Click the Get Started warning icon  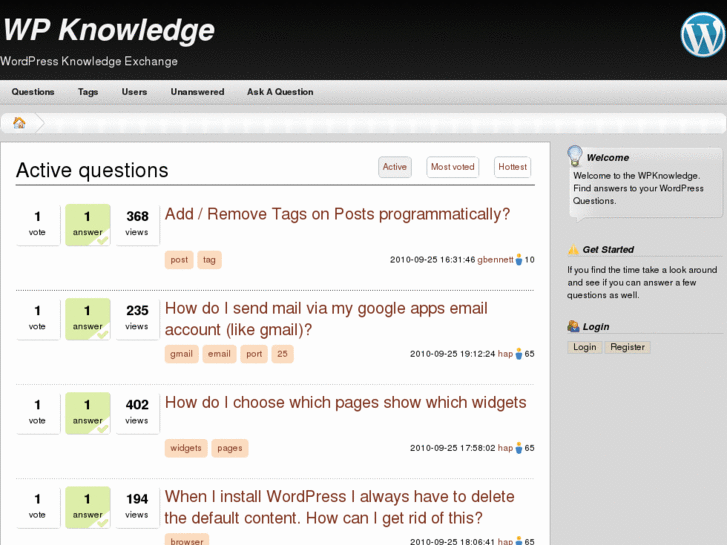(574, 250)
